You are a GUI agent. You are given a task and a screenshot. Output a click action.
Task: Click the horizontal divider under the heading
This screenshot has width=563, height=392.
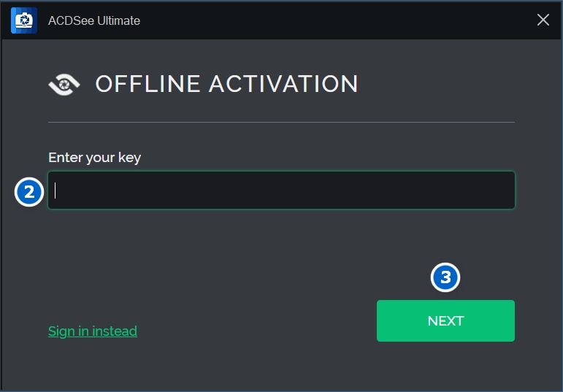[281, 122]
